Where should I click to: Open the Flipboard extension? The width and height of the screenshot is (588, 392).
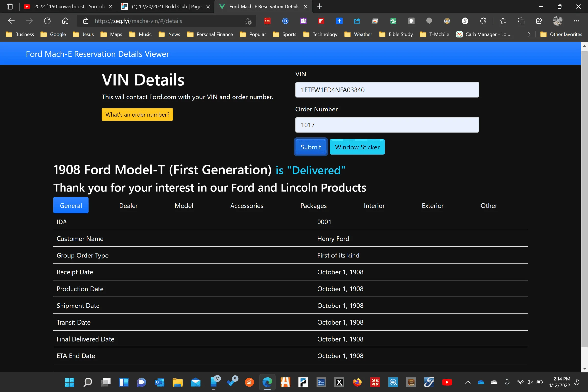pyautogui.click(x=321, y=21)
